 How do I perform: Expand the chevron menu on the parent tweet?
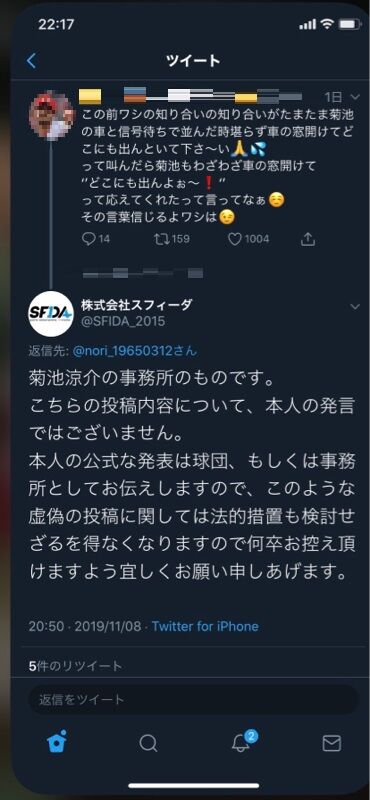click(x=355, y=96)
